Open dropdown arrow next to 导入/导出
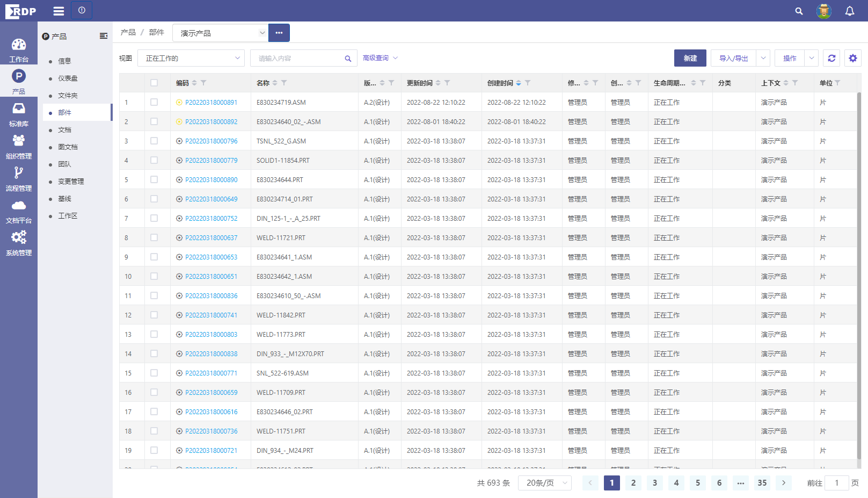The width and height of the screenshot is (868, 498). [763, 58]
